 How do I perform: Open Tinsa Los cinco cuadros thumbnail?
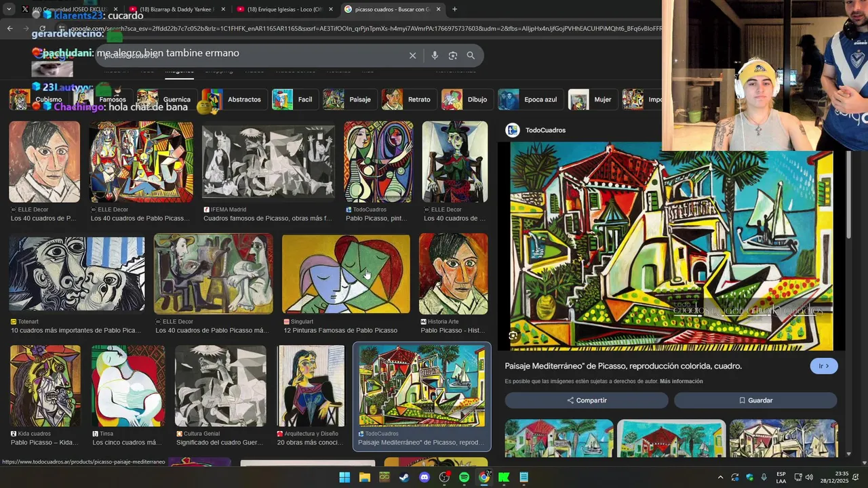click(x=128, y=386)
